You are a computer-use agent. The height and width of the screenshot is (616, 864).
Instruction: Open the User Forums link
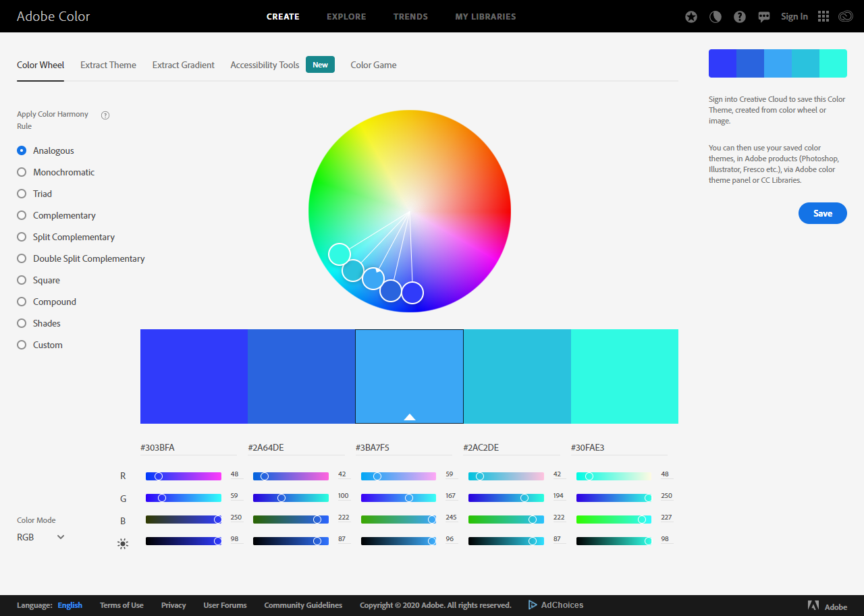coord(225,605)
